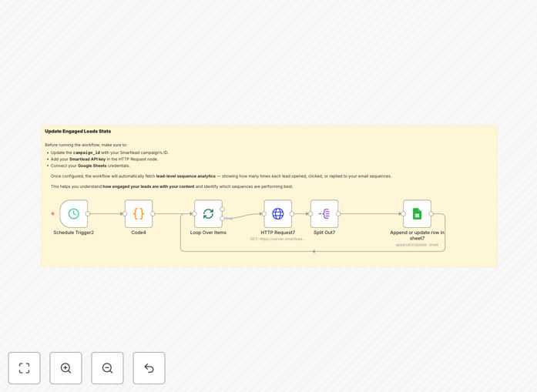The image size is (537, 392).
Task: Click the output connector of HTTP Request7
Action: pyautogui.click(x=292, y=213)
